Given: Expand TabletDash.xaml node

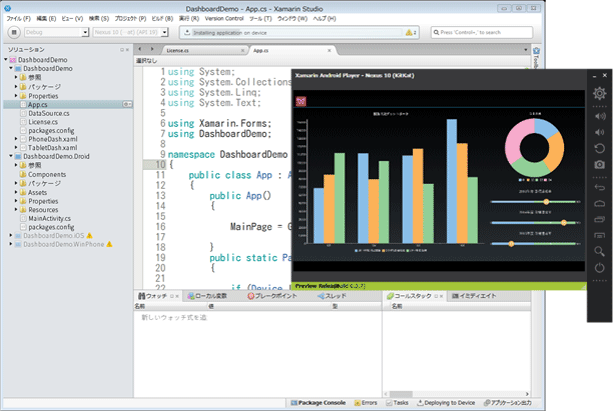Looking at the screenshot, I should 16,147.
